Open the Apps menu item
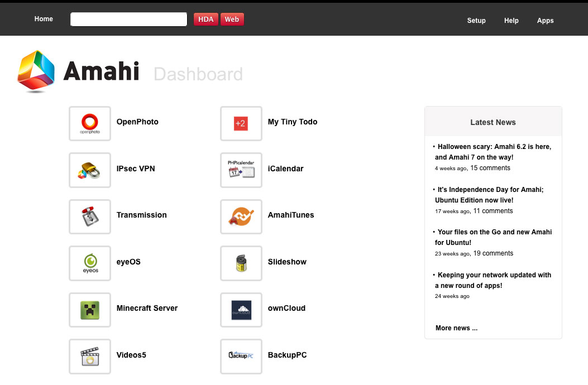This screenshot has height=385, width=588. (x=545, y=21)
